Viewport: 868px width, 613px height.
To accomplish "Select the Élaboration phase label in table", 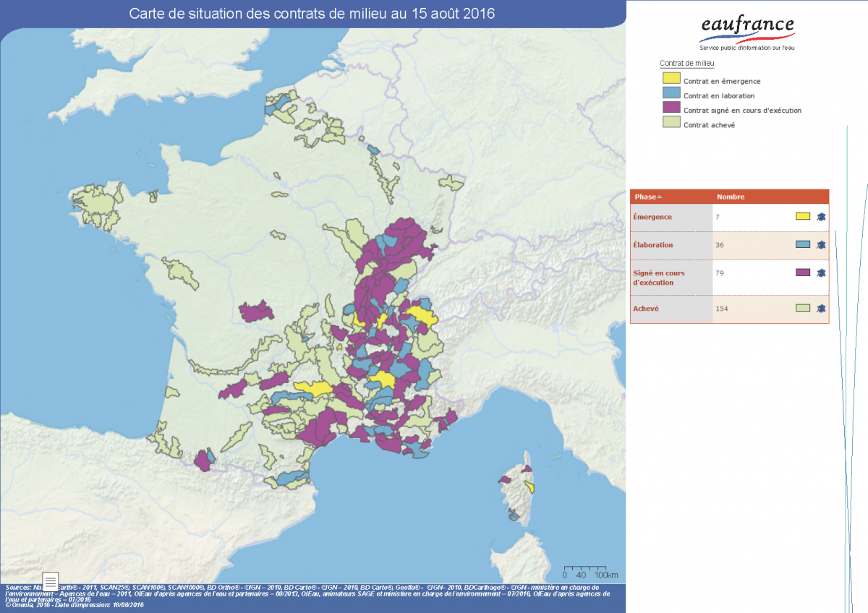I will [x=653, y=245].
